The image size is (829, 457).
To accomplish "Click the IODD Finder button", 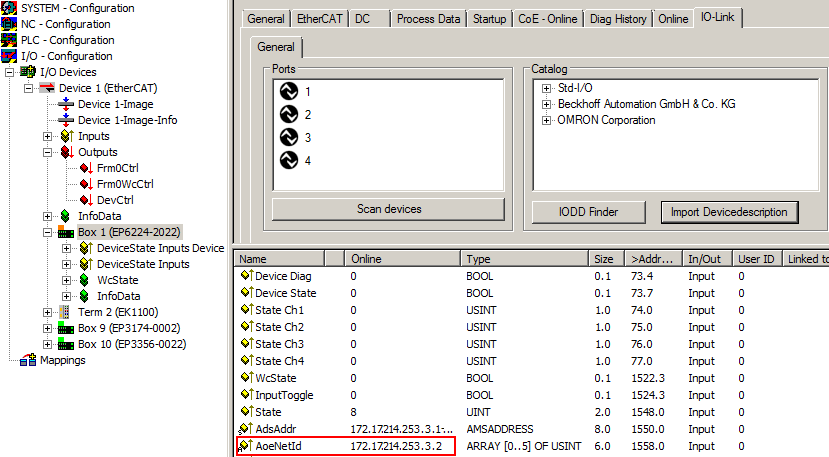I will (x=588, y=212).
